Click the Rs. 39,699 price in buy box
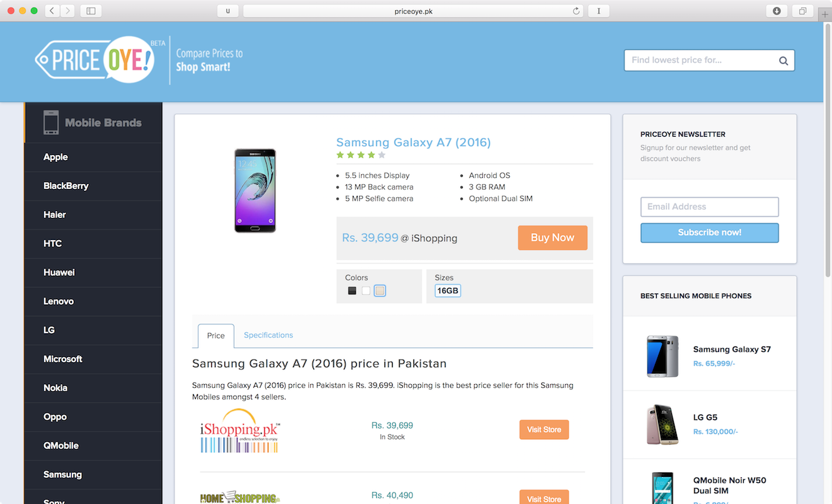832x504 pixels. [370, 238]
